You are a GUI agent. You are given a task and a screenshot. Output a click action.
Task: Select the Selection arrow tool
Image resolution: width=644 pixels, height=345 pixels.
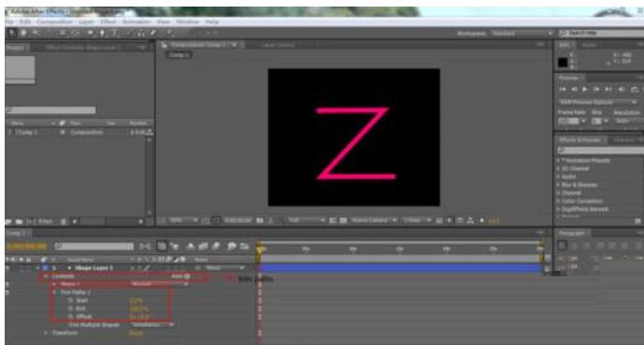(x=12, y=33)
